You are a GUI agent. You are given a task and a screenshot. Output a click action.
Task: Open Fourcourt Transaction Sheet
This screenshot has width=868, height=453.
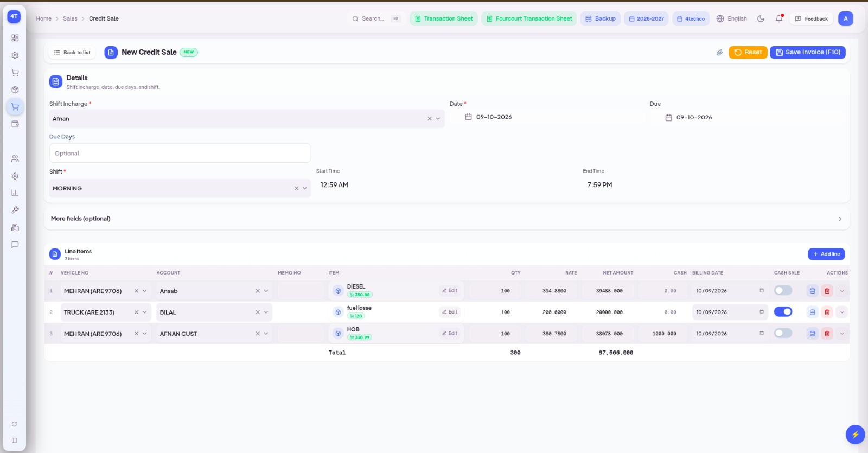point(529,18)
